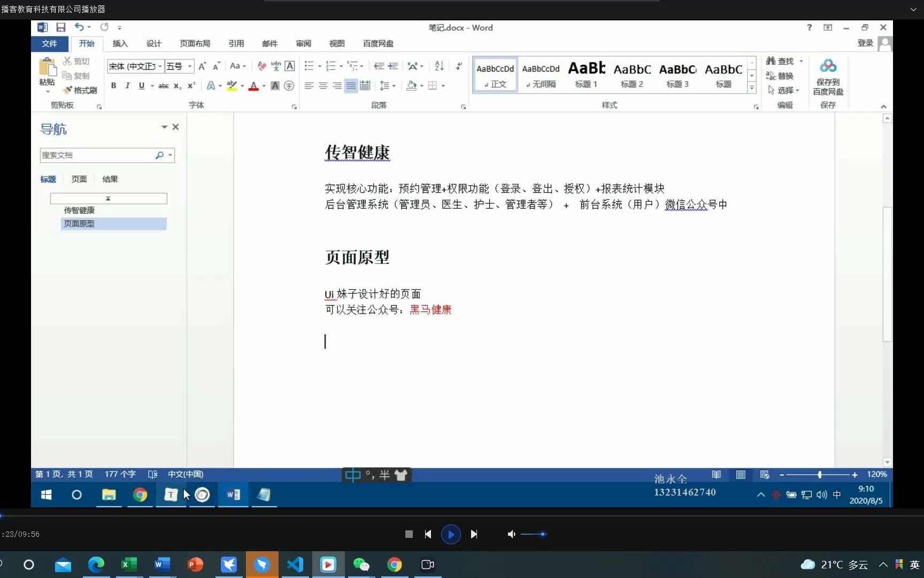Increase font size with Grow Font
This screenshot has width=924, height=578.
point(202,66)
